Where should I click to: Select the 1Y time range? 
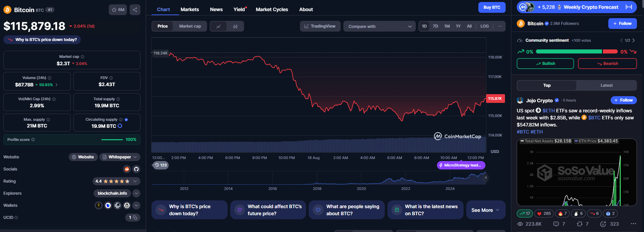(458, 26)
